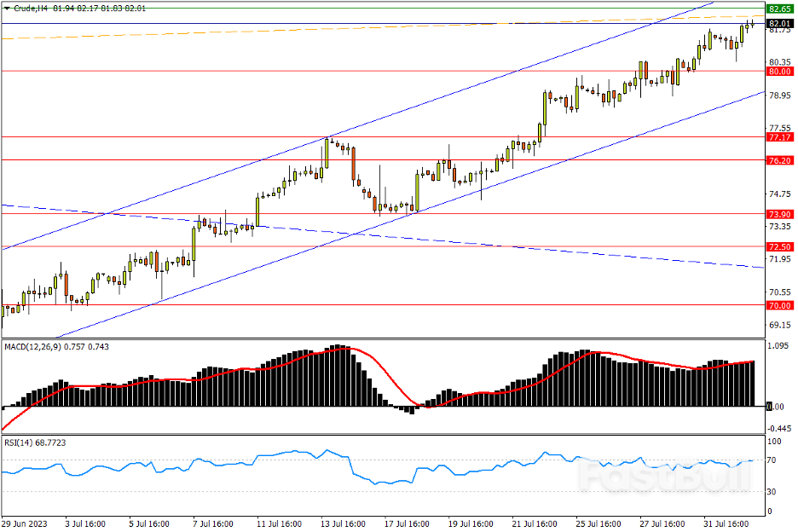Click the MACD 0.00 zero level label

coord(777,407)
